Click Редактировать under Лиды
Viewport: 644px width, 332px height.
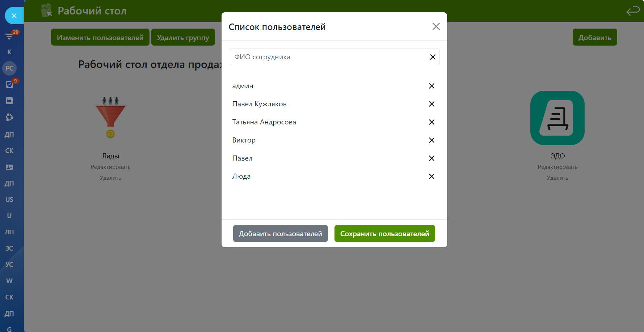click(111, 167)
